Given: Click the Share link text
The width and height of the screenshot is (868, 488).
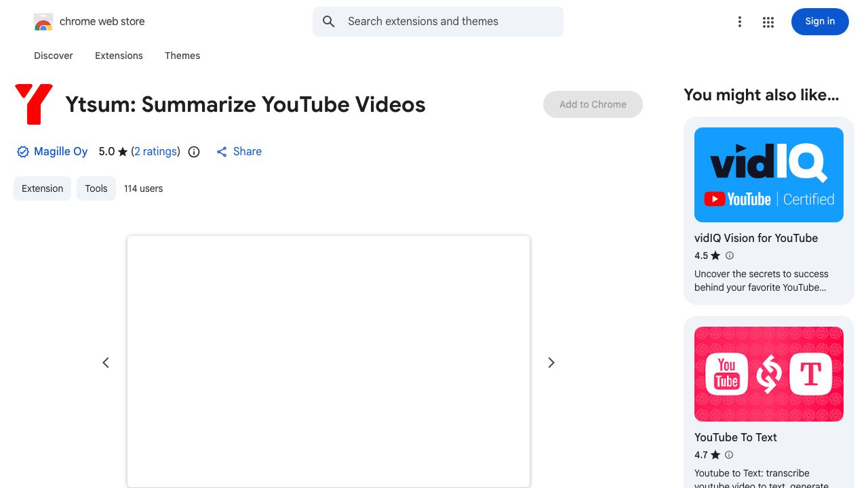Looking at the screenshot, I should point(248,152).
